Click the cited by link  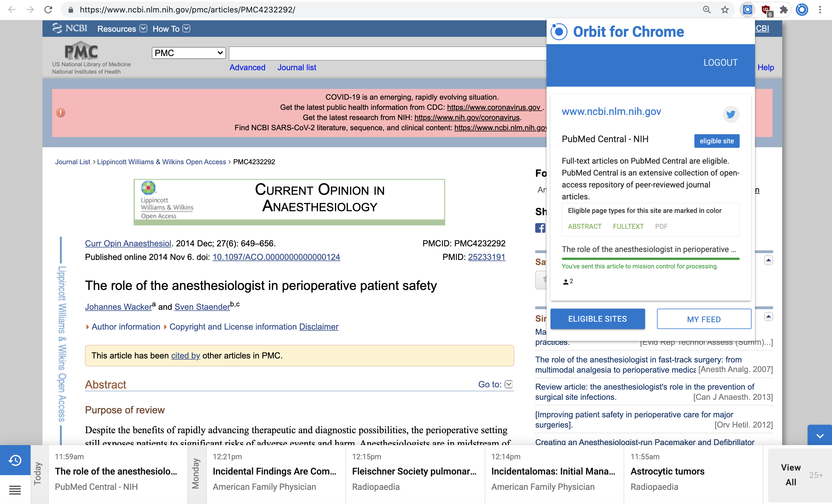[185, 355]
